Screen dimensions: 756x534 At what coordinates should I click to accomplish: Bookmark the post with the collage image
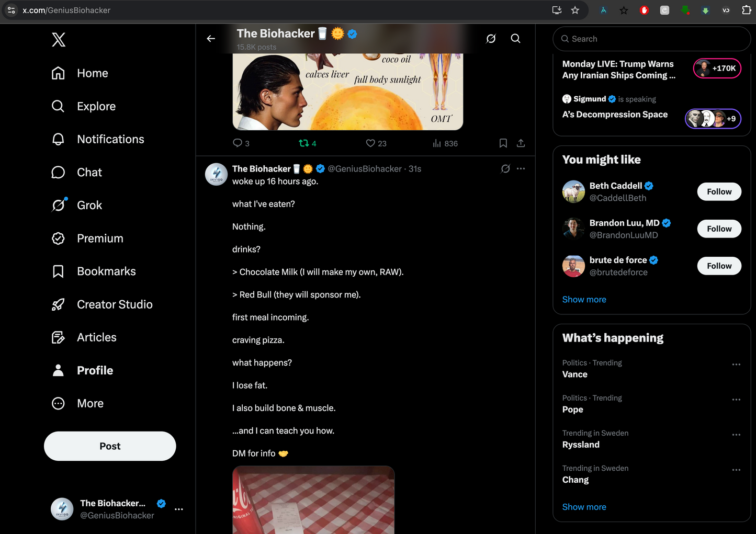[503, 143]
